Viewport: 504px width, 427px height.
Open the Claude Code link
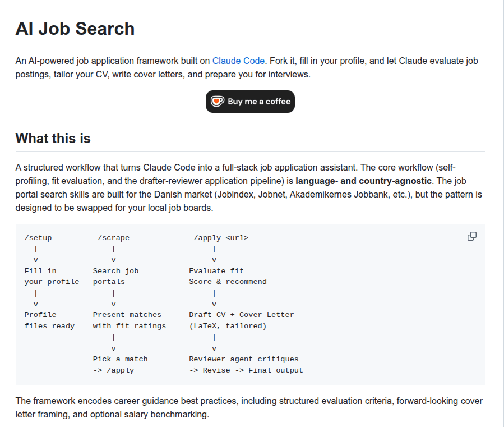[x=238, y=61]
